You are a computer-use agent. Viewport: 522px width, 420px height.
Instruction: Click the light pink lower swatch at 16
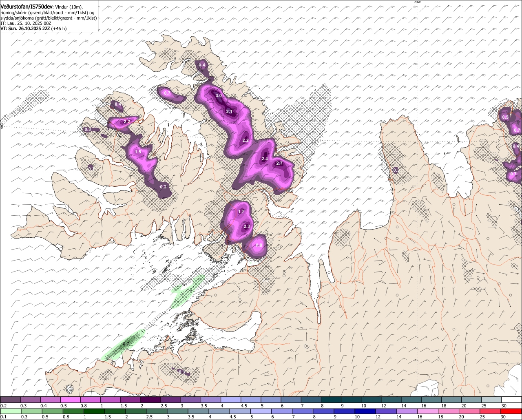tap(427, 411)
